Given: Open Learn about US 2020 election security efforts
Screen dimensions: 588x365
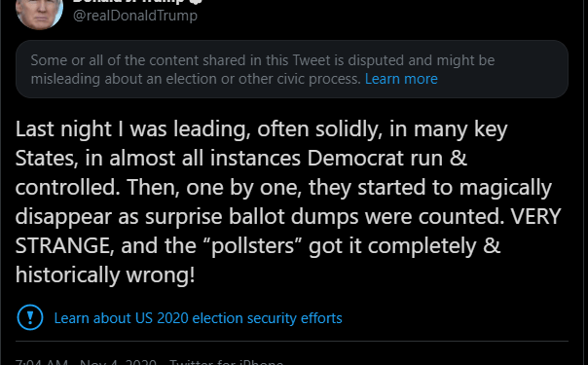Looking at the screenshot, I should (x=198, y=318).
